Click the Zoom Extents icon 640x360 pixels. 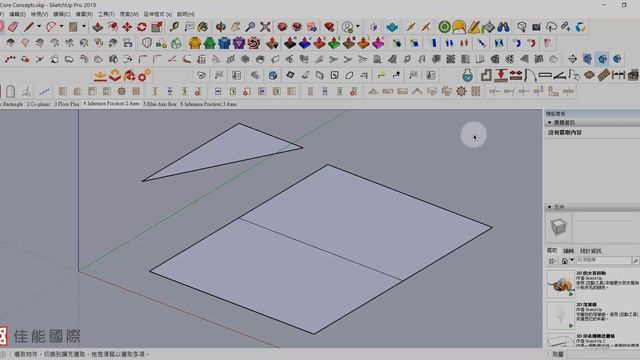pos(265,27)
